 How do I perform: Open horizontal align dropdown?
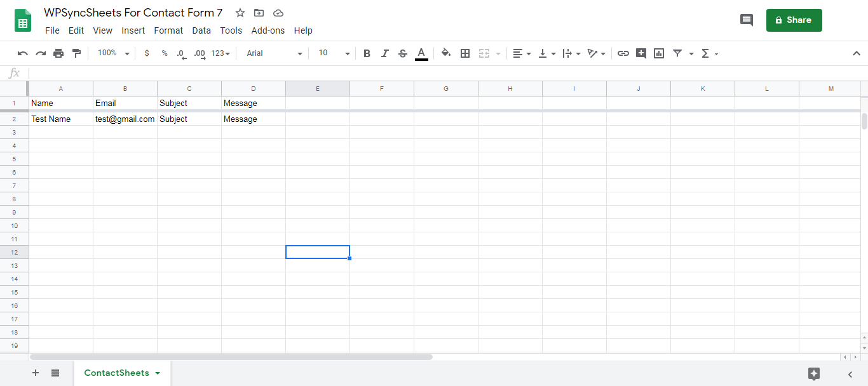[x=522, y=53]
